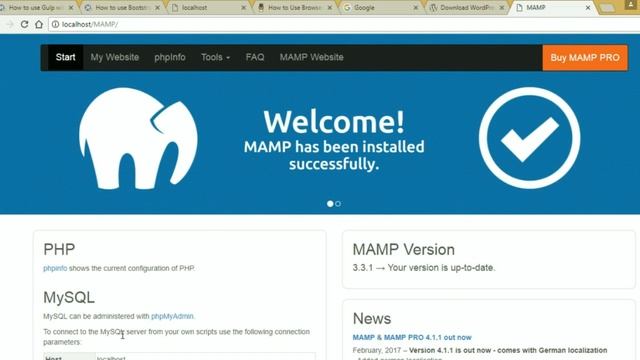Go to the browser home icon
Image resolution: width=640 pixels, height=360 pixels.
click(39, 24)
